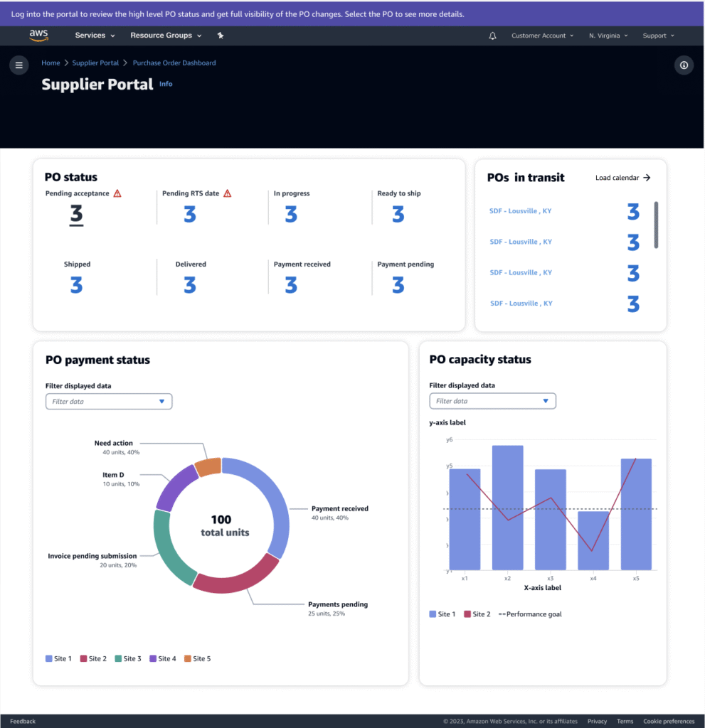The image size is (705, 728).
Task: Click the info circle icon at right
Action: coord(684,65)
